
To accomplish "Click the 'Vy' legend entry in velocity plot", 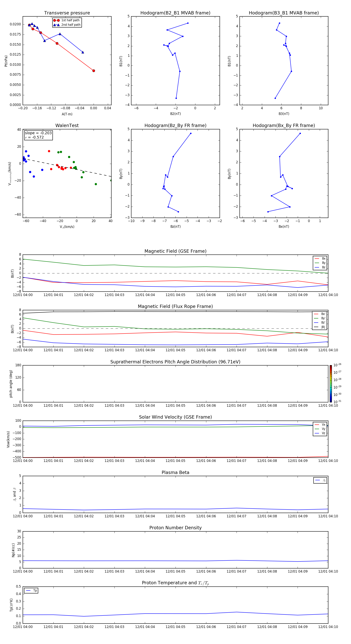I will point(320,429).
